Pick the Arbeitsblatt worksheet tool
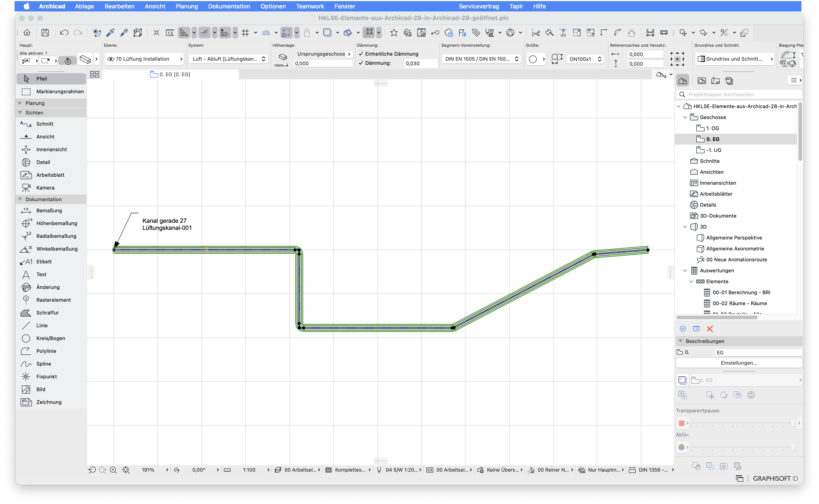Viewport: 819px width, 504px height. coord(51,175)
